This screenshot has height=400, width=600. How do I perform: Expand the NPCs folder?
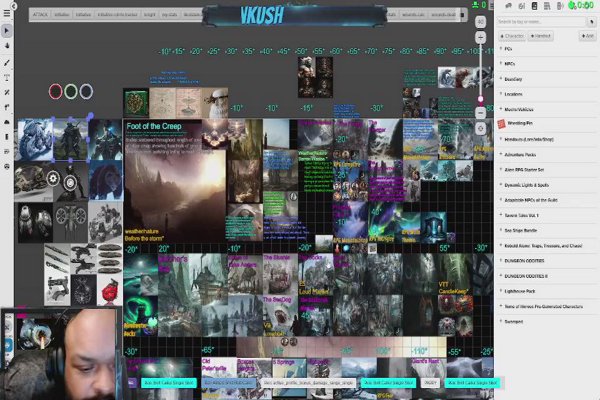pyautogui.click(x=546, y=64)
